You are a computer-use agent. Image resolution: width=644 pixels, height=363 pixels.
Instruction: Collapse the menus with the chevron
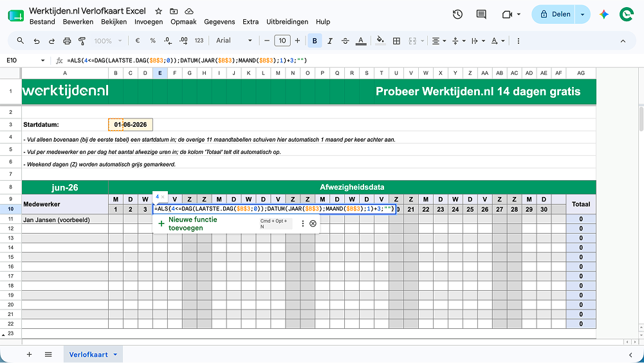click(x=623, y=41)
